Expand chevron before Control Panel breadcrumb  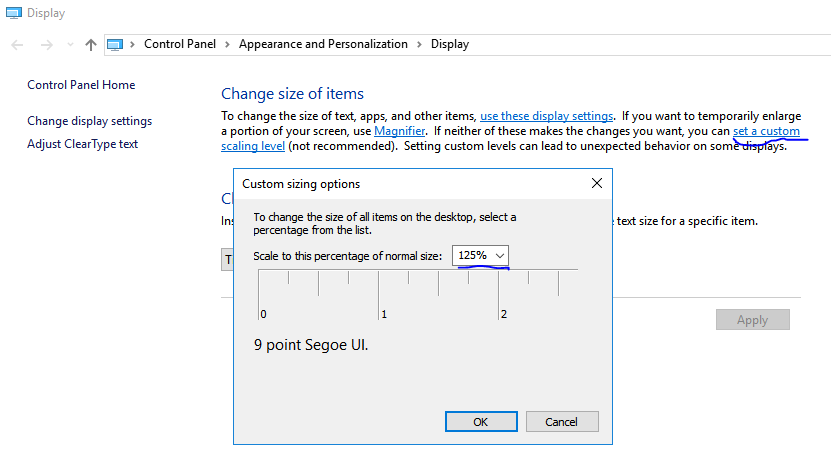[x=132, y=44]
